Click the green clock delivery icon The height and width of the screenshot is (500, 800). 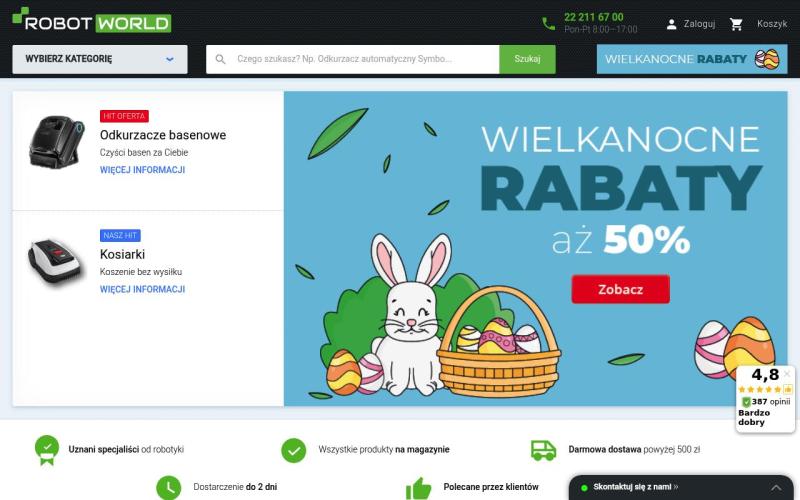(x=169, y=488)
